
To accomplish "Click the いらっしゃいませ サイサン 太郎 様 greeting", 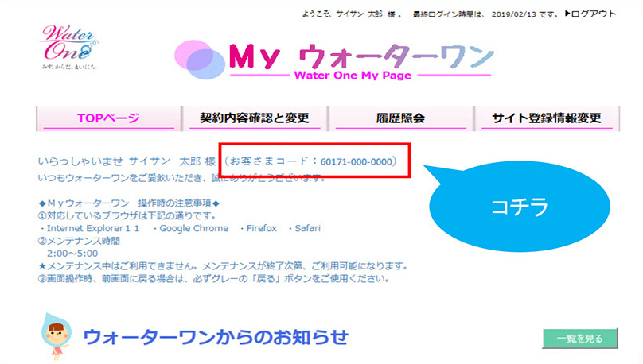I will tap(127, 161).
